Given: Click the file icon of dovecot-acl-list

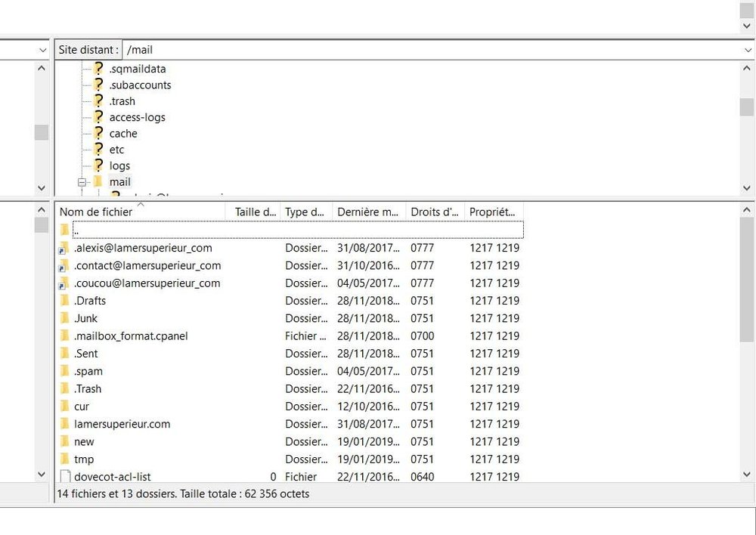Looking at the screenshot, I should [65, 477].
